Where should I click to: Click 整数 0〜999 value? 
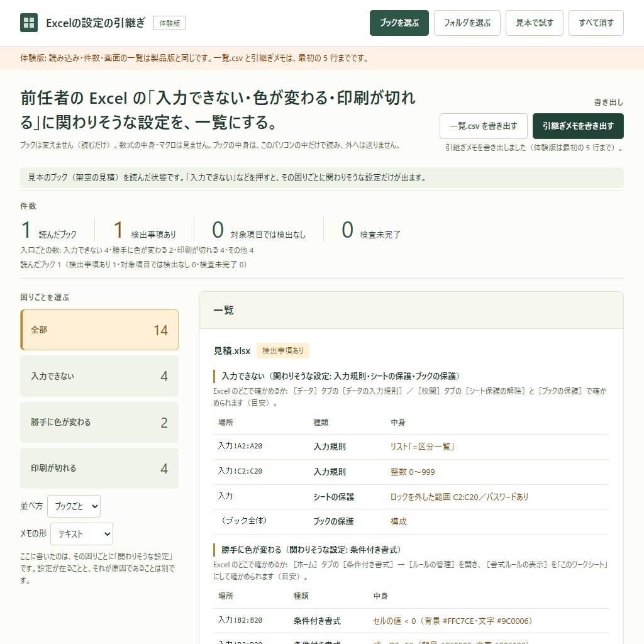(413, 472)
